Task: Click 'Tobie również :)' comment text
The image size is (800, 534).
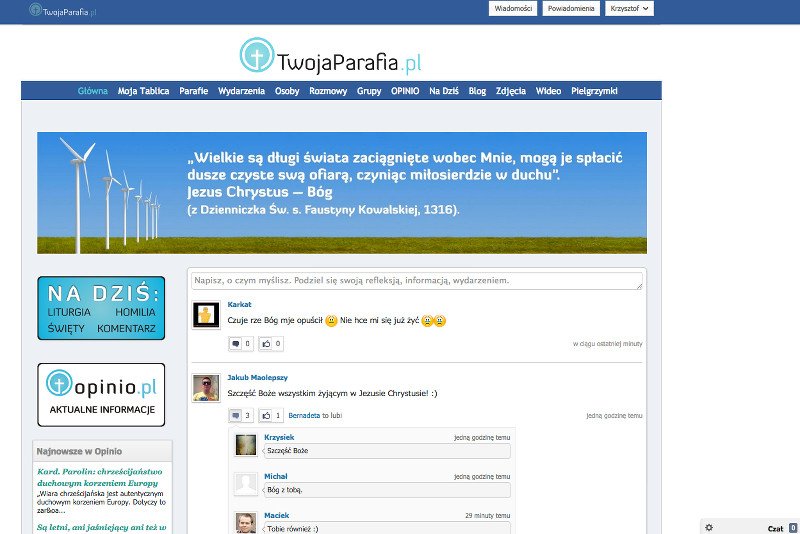Action: pos(292,529)
